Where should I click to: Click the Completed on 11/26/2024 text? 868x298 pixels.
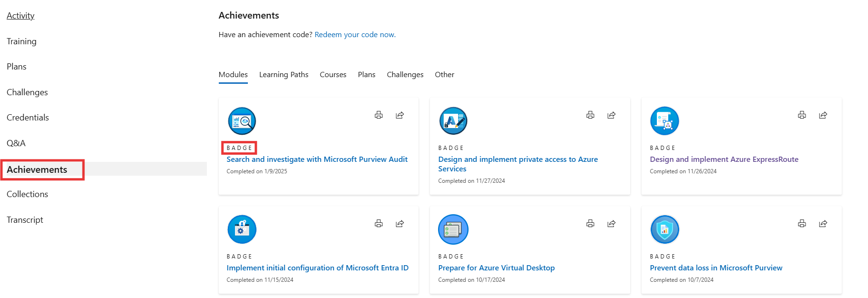tap(683, 171)
